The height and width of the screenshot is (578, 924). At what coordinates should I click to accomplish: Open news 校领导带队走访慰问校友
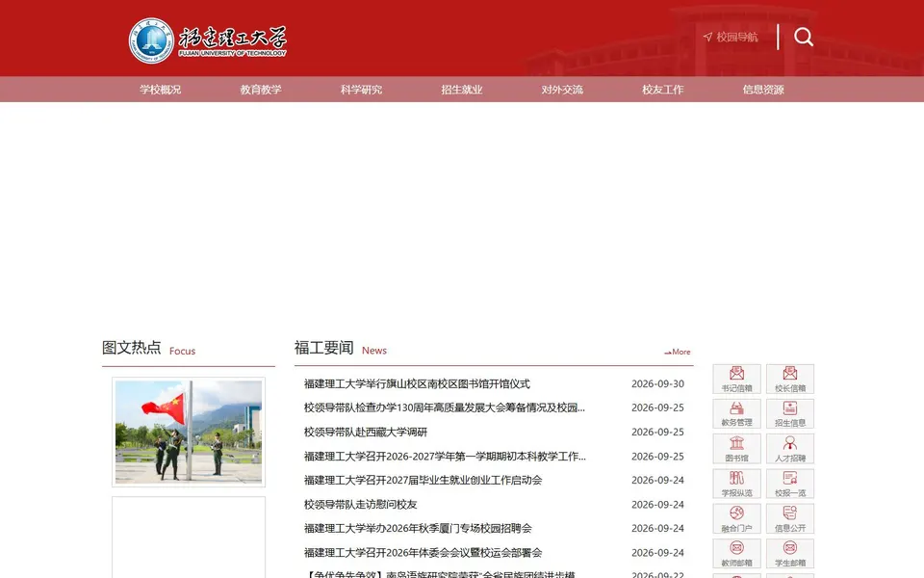(360, 504)
